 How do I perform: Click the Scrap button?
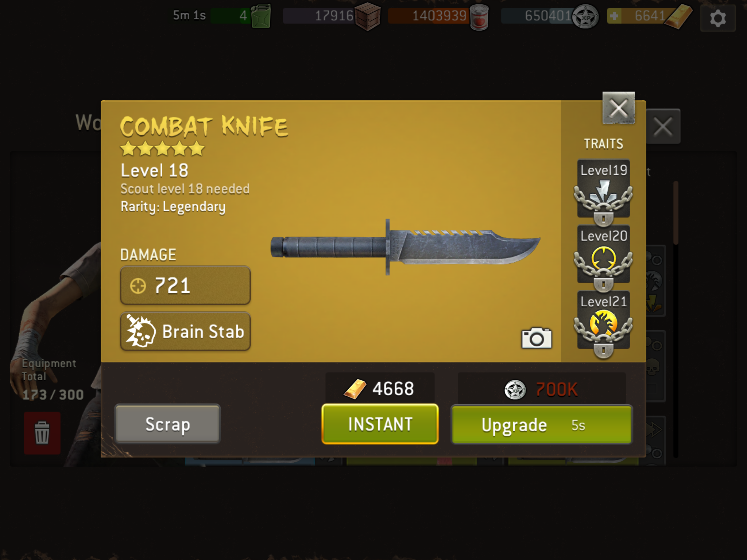[x=167, y=424]
